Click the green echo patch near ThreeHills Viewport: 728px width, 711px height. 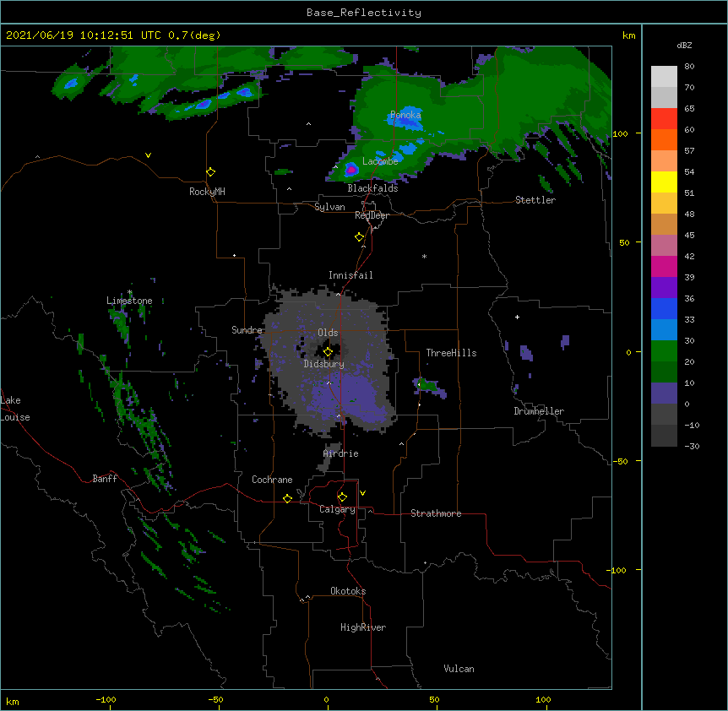pyautogui.click(x=427, y=385)
